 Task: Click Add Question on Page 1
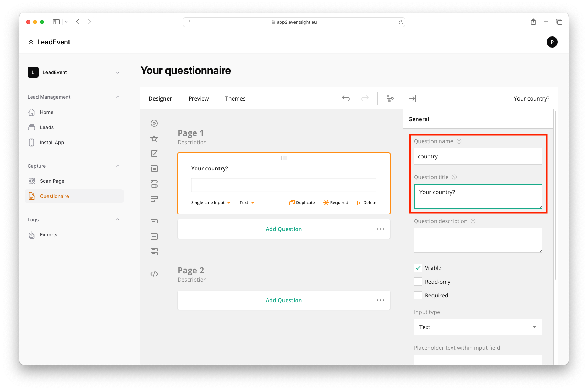tap(284, 229)
